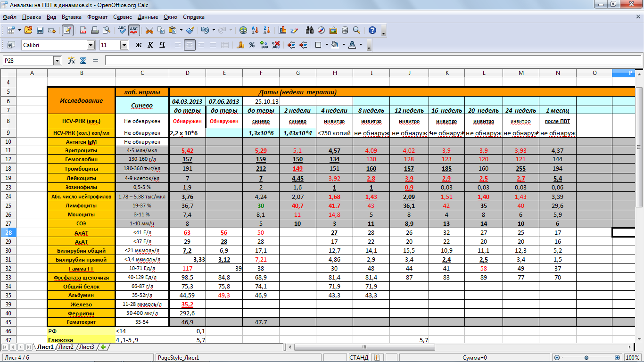Click the Function Wizard icon
Viewport: 644px width, 362px height.
(x=72, y=61)
